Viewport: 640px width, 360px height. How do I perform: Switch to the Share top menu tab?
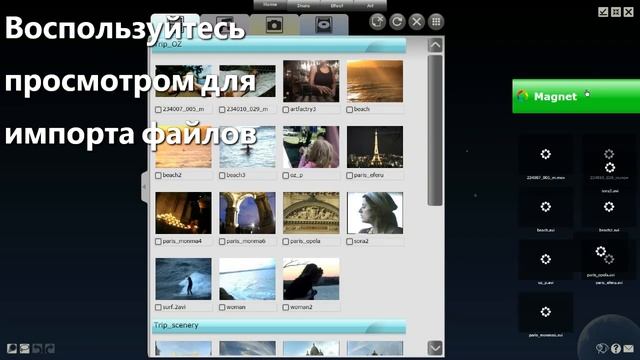303,5
